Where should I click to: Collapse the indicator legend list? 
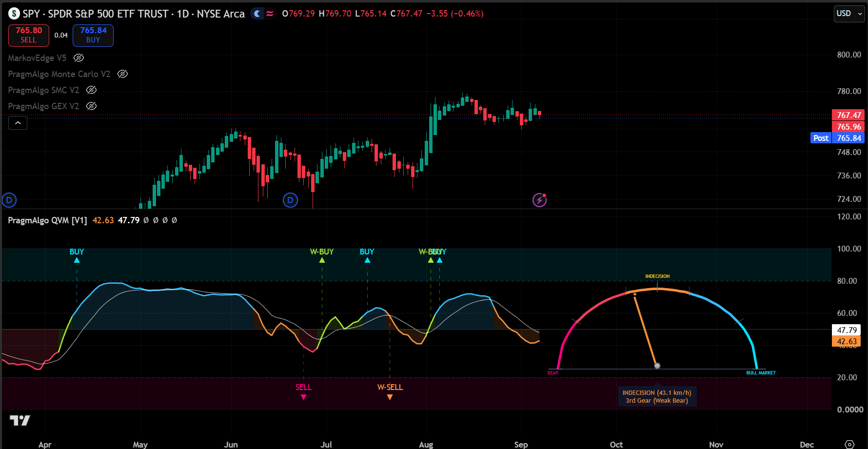tap(18, 123)
